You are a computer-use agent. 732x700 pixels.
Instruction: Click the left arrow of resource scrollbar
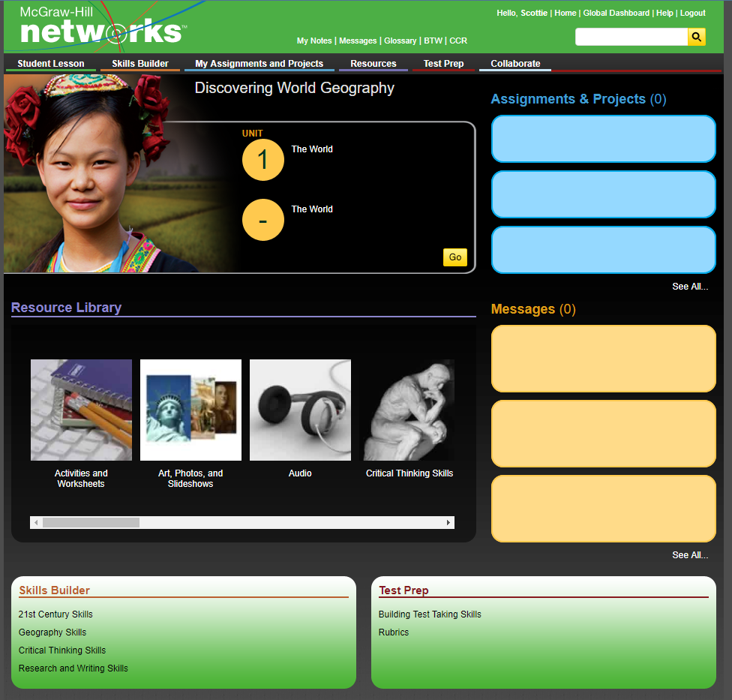tap(36, 522)
